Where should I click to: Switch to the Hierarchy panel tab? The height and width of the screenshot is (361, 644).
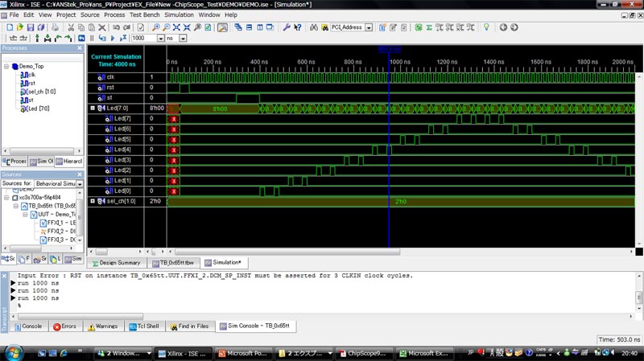(69, 162)
